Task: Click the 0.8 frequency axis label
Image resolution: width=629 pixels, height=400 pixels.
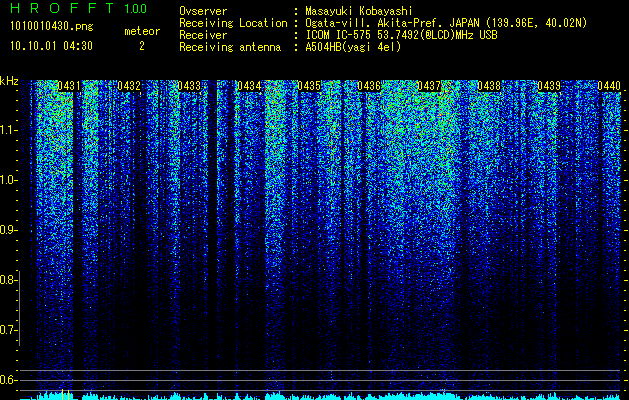Action: tap(8, 280)
